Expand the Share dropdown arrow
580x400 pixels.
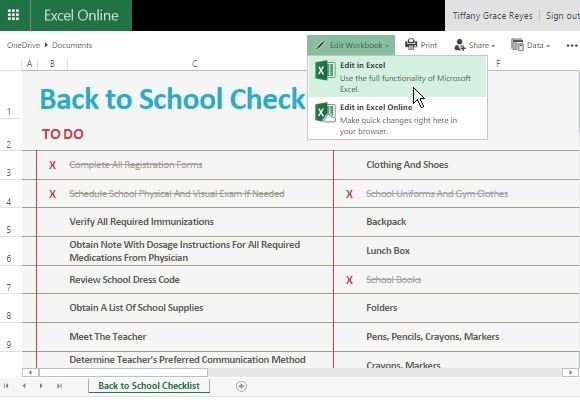[493, 46]
